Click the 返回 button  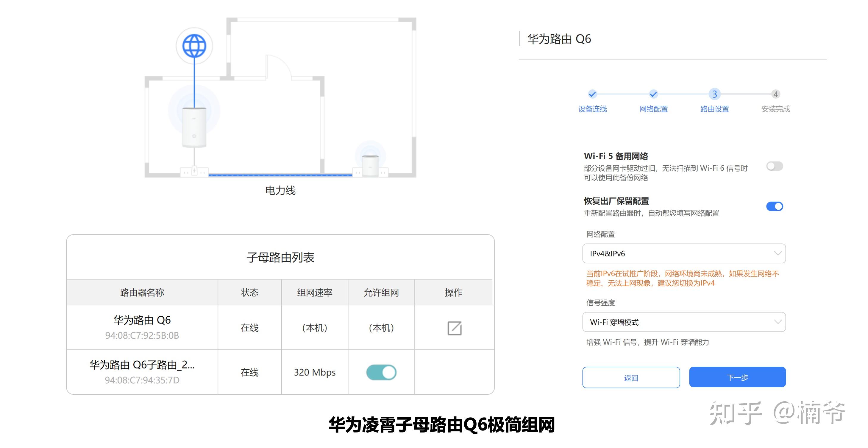pos(631,377)
